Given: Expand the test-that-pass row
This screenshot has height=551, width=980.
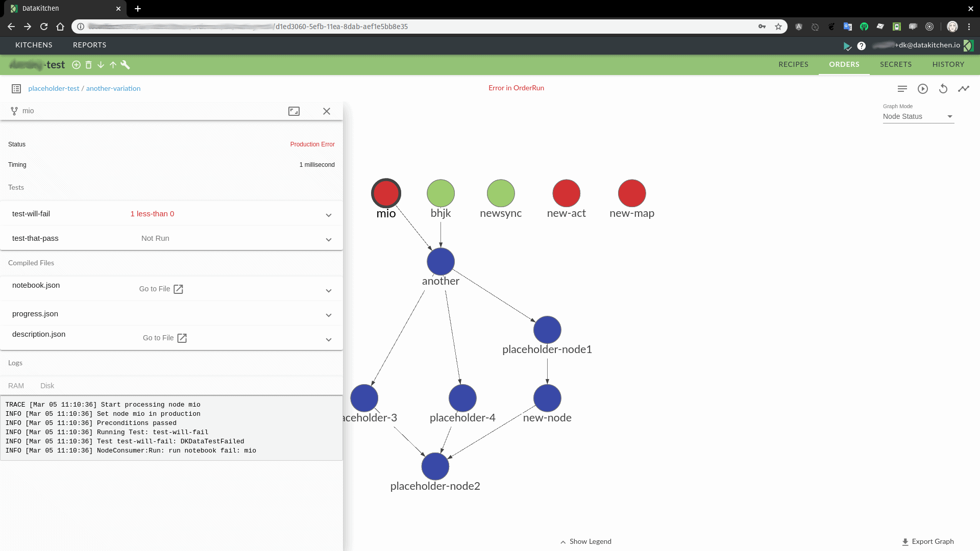Looking at the screenshot, I should 329,239.
